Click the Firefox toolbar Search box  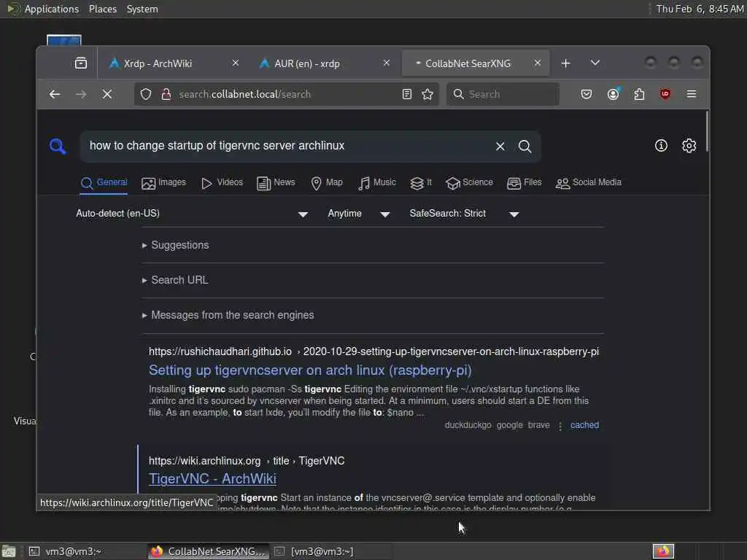[503, 94]
